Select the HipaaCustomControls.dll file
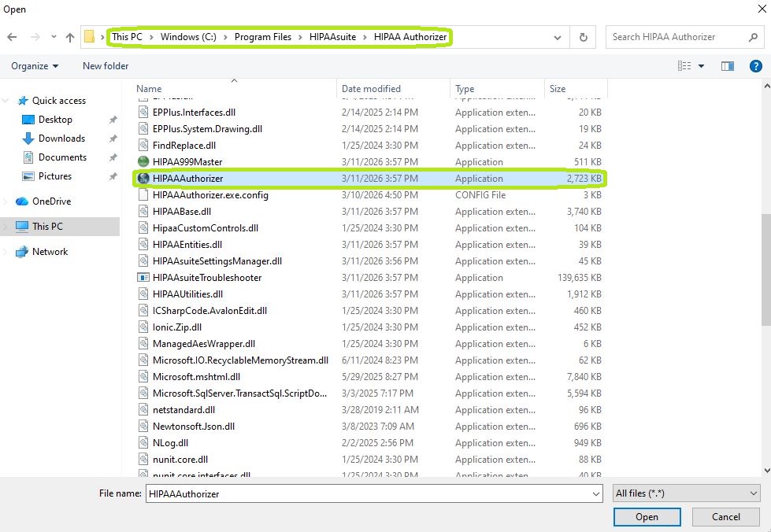The height and width of the screenshot is (532, 771). tap(205, 228)
